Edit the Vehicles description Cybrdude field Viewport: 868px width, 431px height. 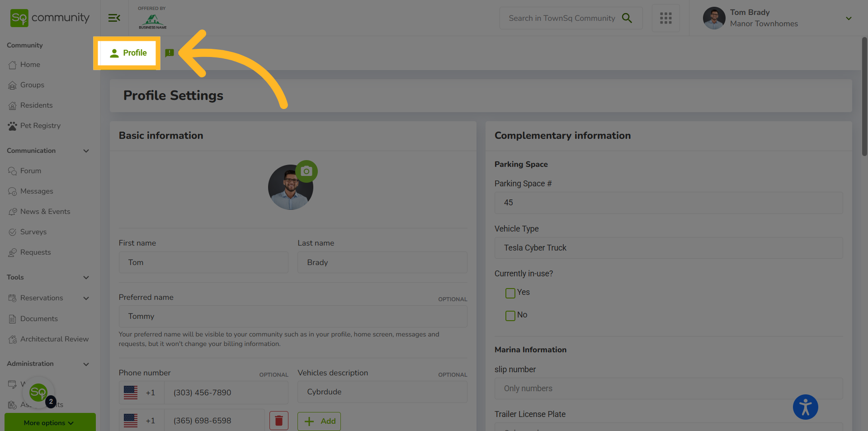[382, 392]
